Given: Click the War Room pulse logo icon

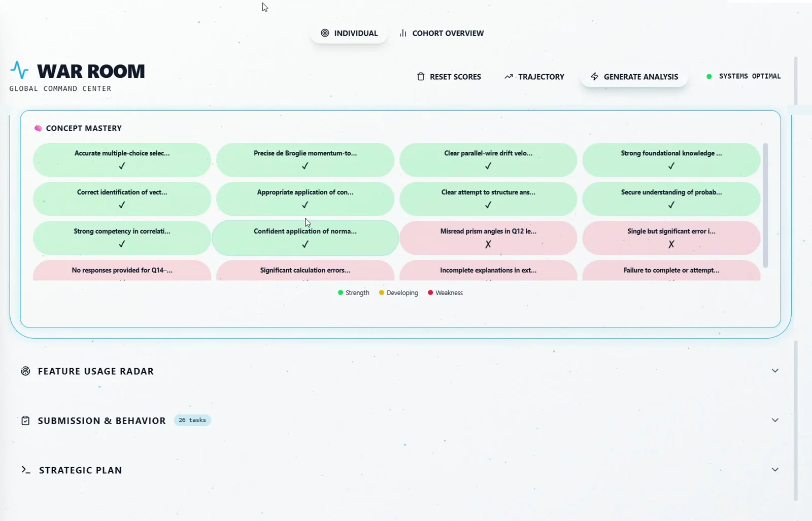Looking at the screenshot, I should (19, 70).
